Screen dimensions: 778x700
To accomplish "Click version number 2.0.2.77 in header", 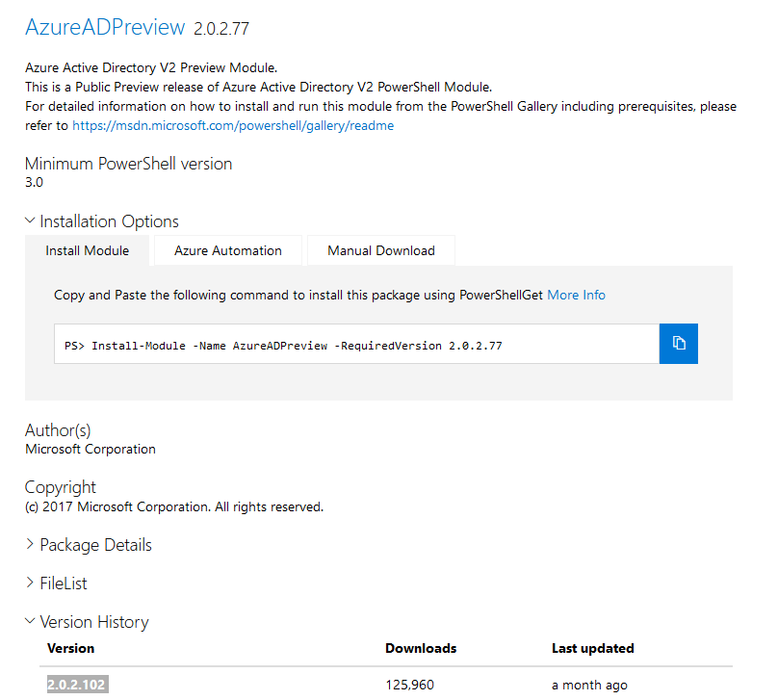I will click(x=222, y=28).
